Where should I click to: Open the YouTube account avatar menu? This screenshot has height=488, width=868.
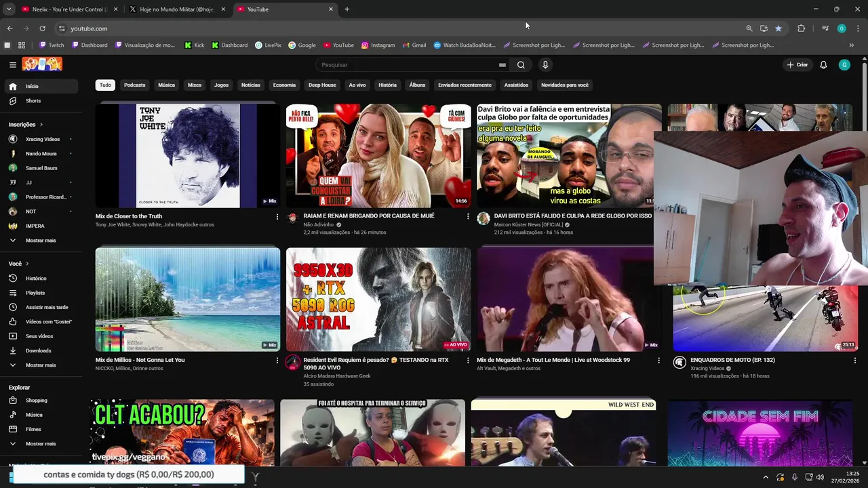(x=844, y=65)
